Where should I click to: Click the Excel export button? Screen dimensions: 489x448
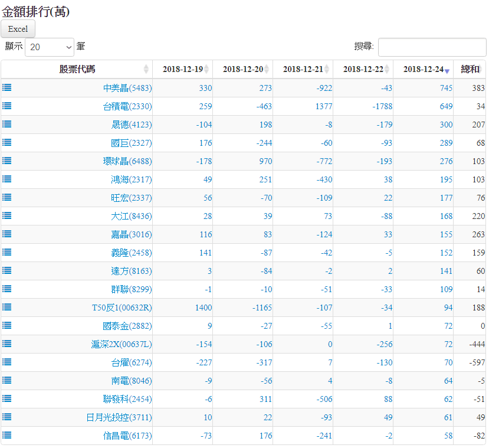tap(18, 29)
